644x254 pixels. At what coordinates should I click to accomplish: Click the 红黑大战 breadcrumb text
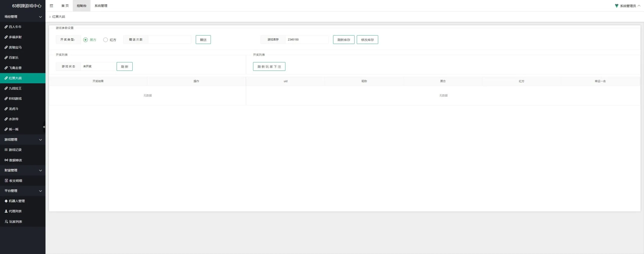pos(59,17)
